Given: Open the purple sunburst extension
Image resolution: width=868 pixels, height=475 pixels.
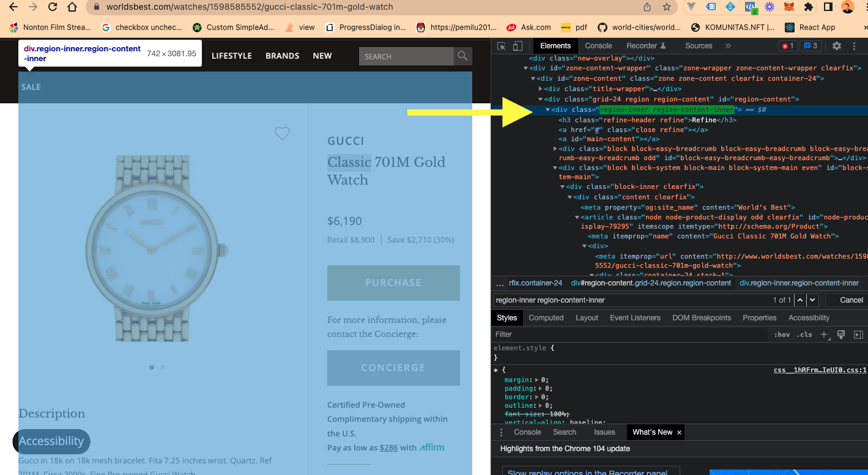Looking at the screenshot, I should coord(770,7).
